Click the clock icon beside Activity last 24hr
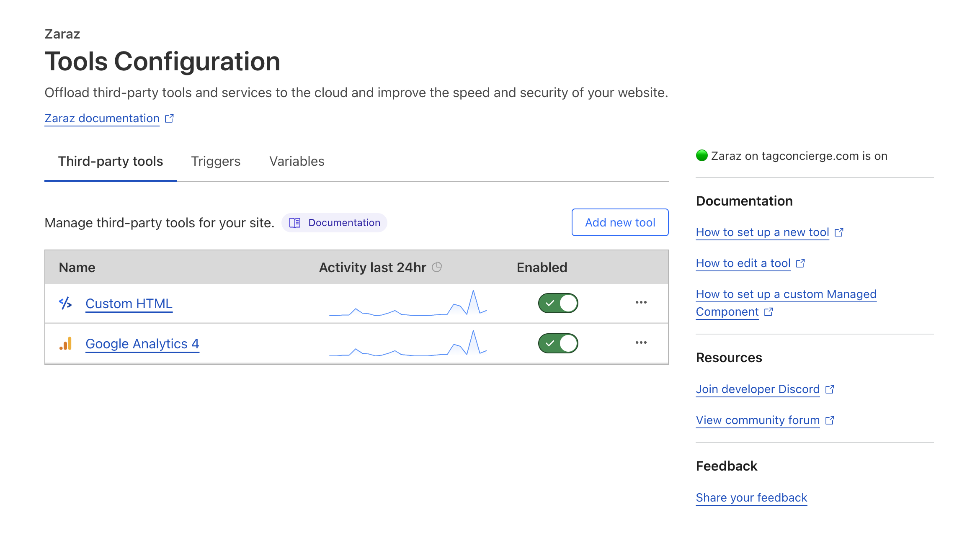 point(437,267)
